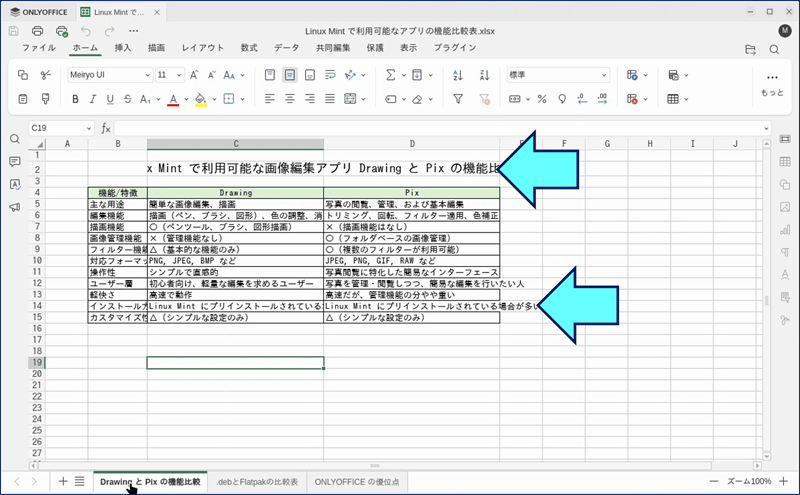Click the sheet list button

coord(80,481)
